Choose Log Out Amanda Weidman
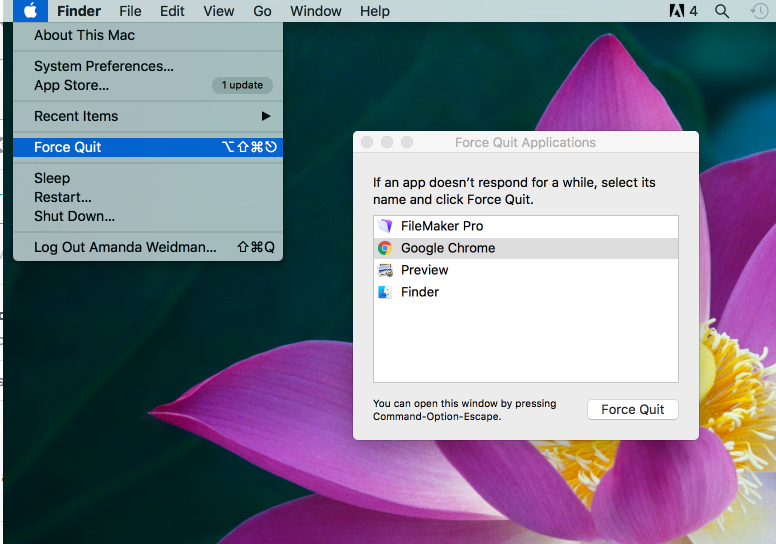Screen dimensions: 776x544 coord(148,247)
